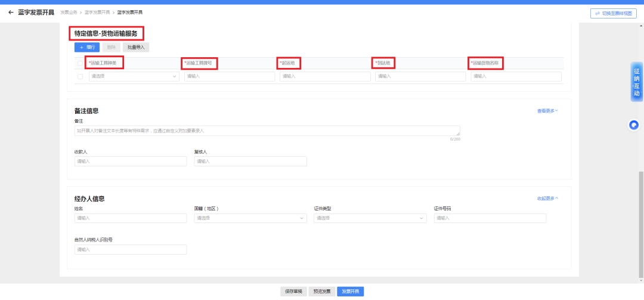Open the 国籍（地区） dropdown
644x300 pixels.
(250, 218)
